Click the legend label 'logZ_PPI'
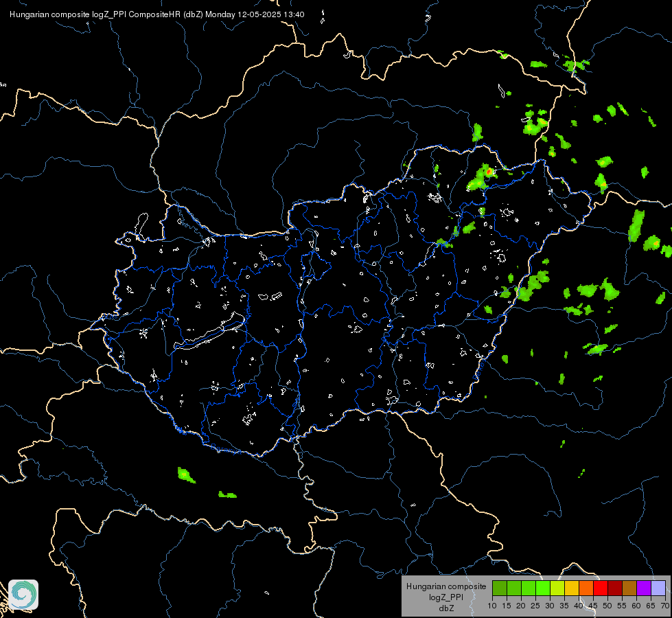The height and width of the screenshot is (618, 672). click(446, 597)
